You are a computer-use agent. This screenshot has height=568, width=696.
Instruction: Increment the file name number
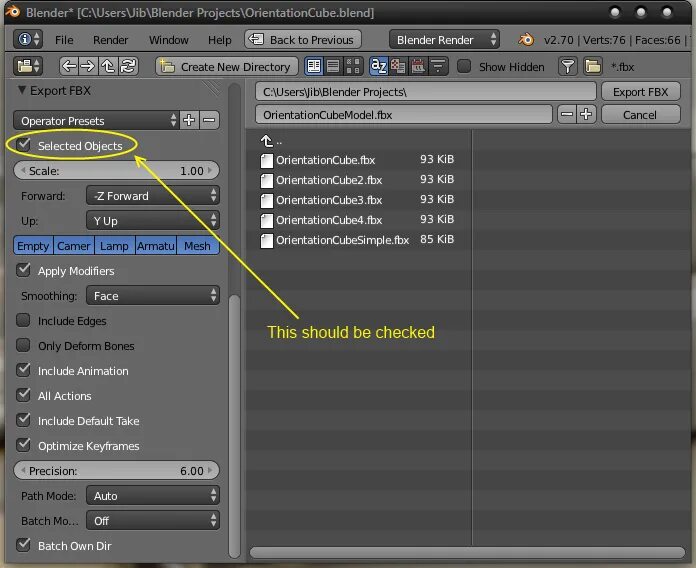click(586, 114)
